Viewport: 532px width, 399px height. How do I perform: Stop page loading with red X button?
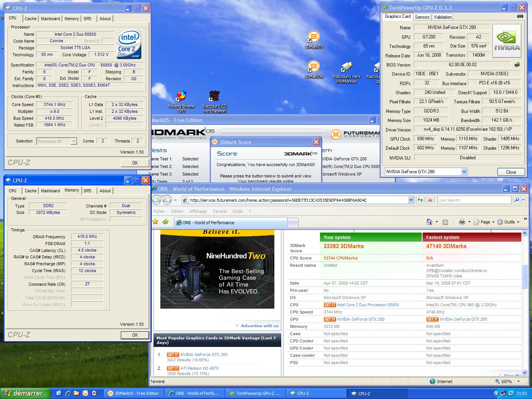(x=430, y=200)
